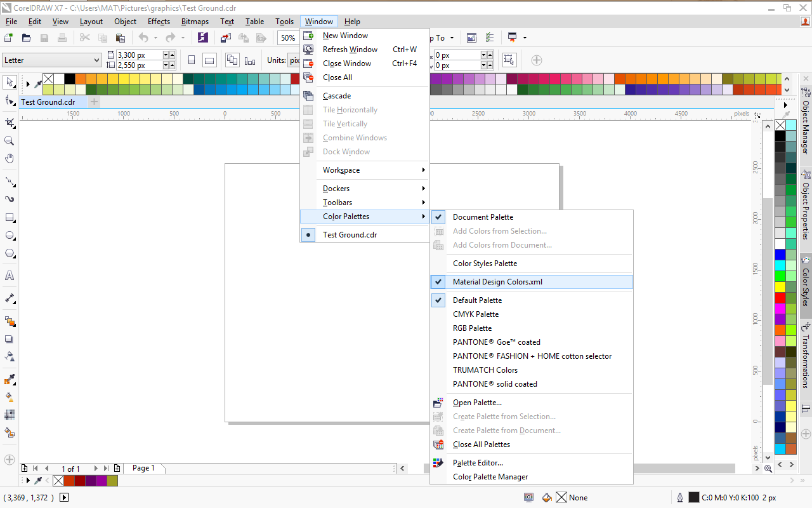The height and width of the screenshot is (508, 812).
Task: Activate the Zoom tool
Action: [9, 140]
